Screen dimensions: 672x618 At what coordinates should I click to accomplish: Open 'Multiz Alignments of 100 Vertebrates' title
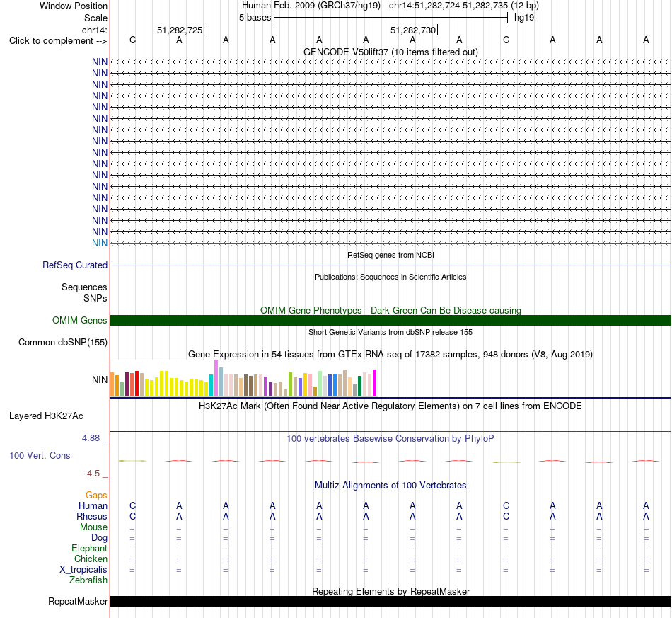pyautogui.click(x=390, y=485)
